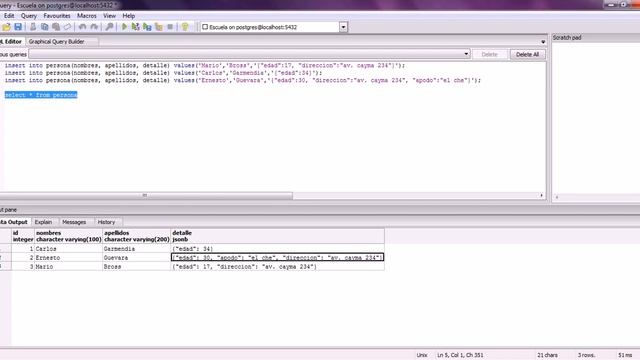Click inside the Scratch pad text area
Image resolution: width=640 pixels, height=360 pixels.
coord(596,118)
